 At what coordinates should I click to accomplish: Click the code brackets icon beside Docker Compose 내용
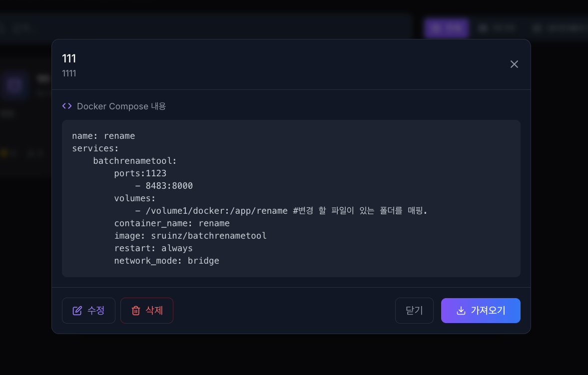[x=66, y=106]
